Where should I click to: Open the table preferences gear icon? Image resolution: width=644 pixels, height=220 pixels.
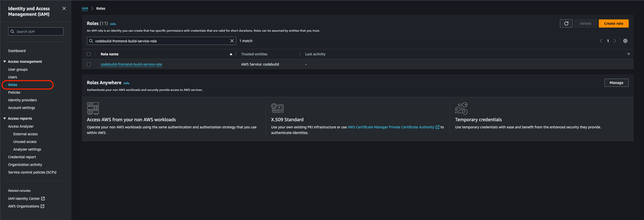pyautogui.click(x=625, y=41)
